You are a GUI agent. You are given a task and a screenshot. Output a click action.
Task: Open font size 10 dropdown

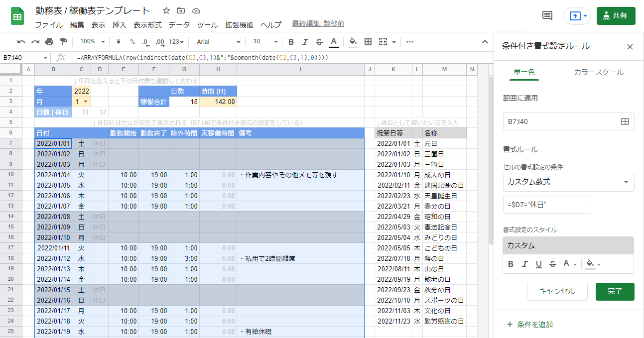265,42
